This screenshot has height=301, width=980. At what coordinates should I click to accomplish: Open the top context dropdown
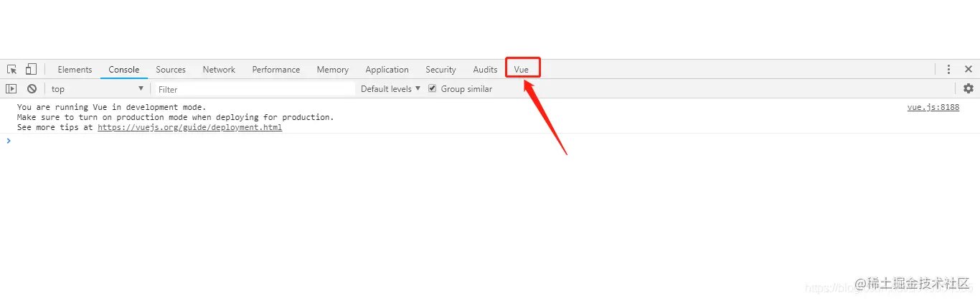coord(98,89)
